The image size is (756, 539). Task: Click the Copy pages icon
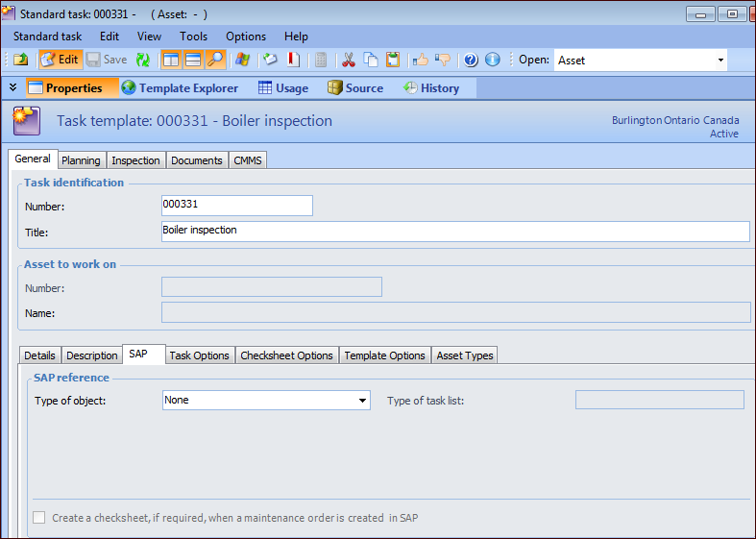click(x=370, y=60)
